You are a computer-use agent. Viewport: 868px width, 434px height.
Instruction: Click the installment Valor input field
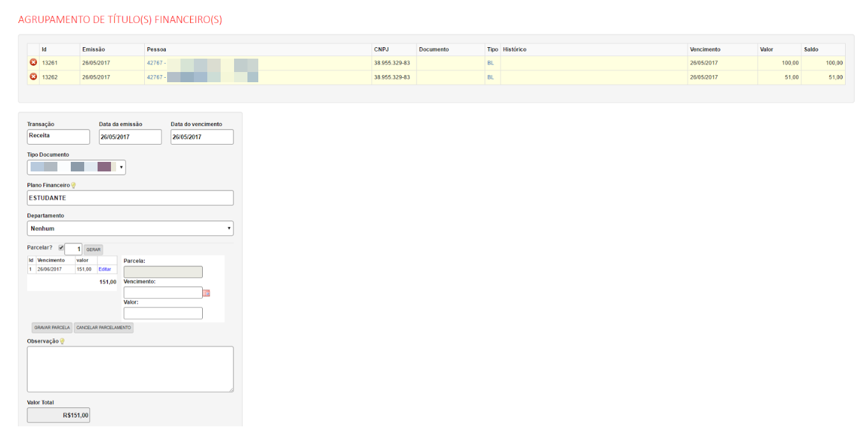163,314
